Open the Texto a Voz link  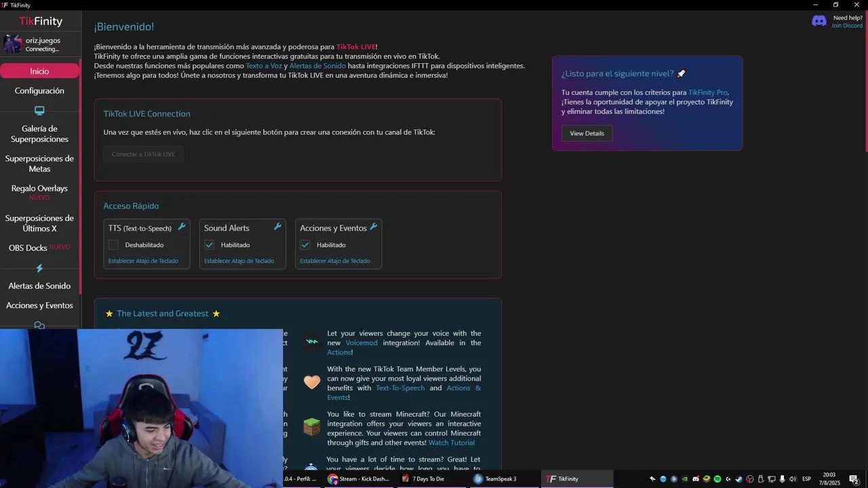point(264,66)
